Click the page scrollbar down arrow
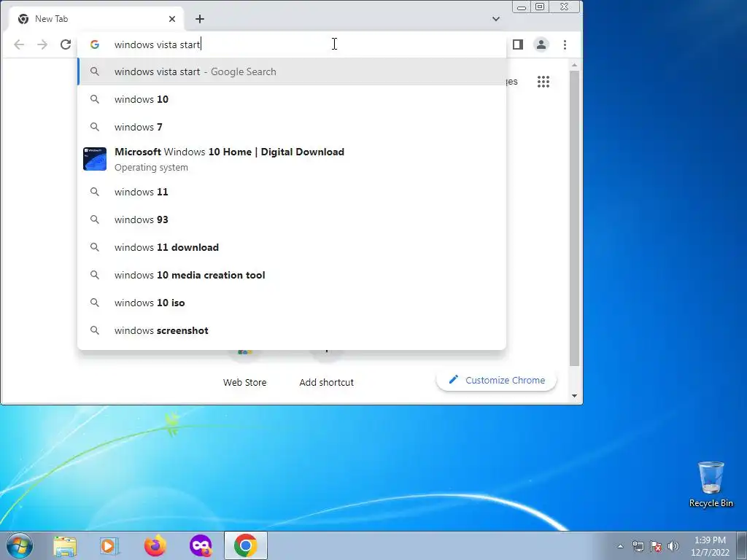The width and height of the screenshot is (747, 560). [x=574, y=396]
